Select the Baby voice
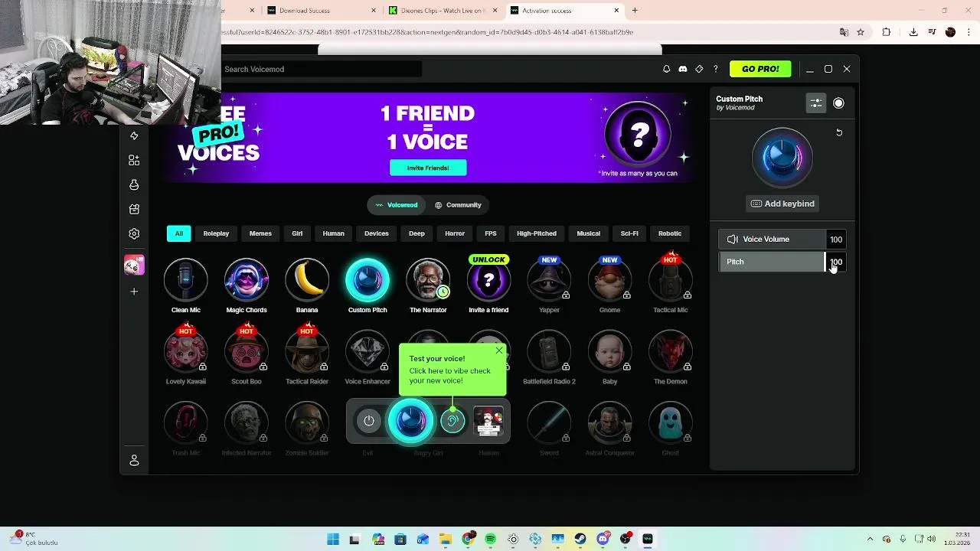 (609, 351)
